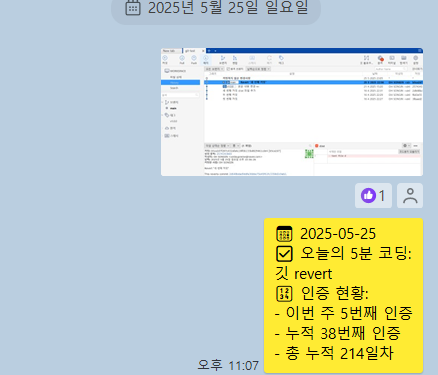Select the 오늘의 5분 코딩 line

344,254
